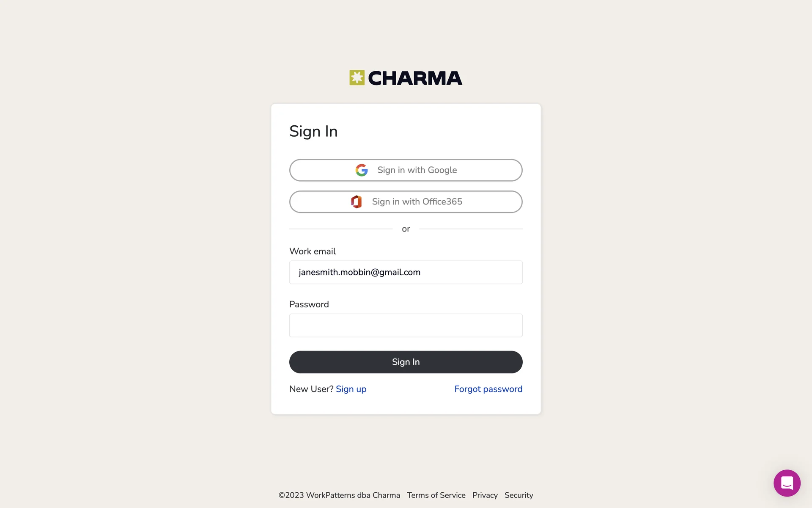Click the Google G logo icon
The height and width of the screenshot is (508, 812).
click(x=362, y=170)
